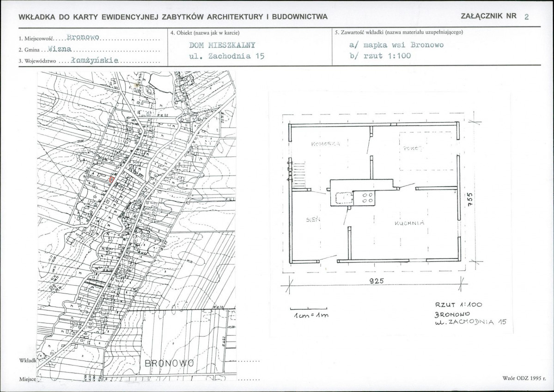Click the KUCHNIA room label

click(x=409, y=223)
